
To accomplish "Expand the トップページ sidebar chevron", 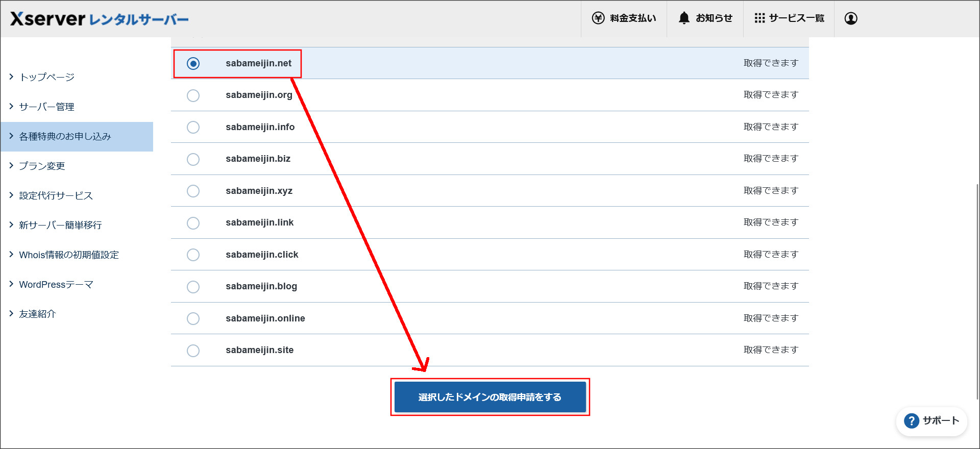I will [x=11, y=77].
